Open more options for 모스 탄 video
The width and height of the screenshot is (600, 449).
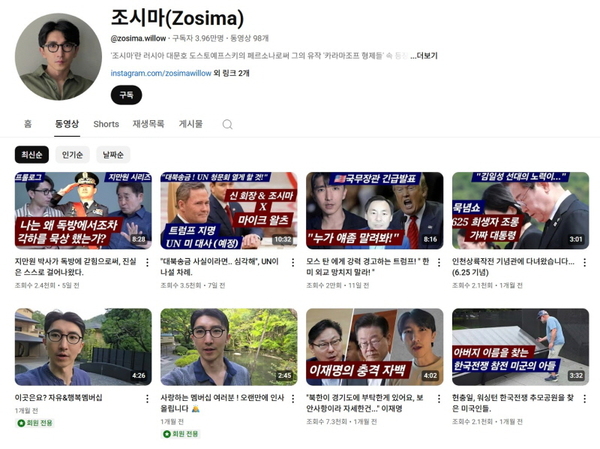[x=439, y=263]
